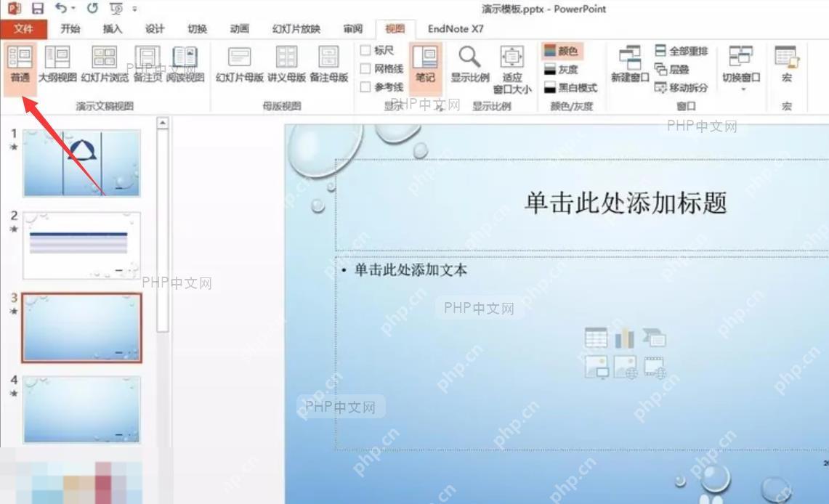Click slide 1 animation star marker
829x504 pixels.
[x=14, y=147]
